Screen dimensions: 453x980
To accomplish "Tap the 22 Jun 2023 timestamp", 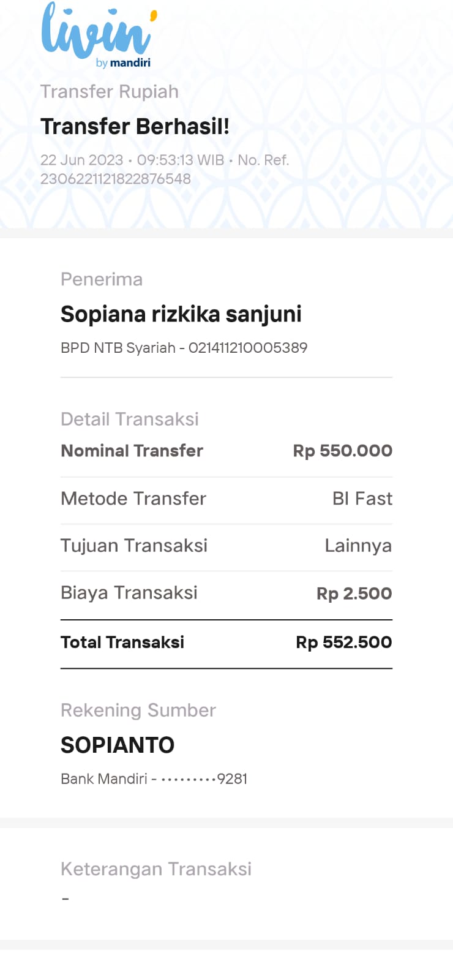I will click(82, 160).
